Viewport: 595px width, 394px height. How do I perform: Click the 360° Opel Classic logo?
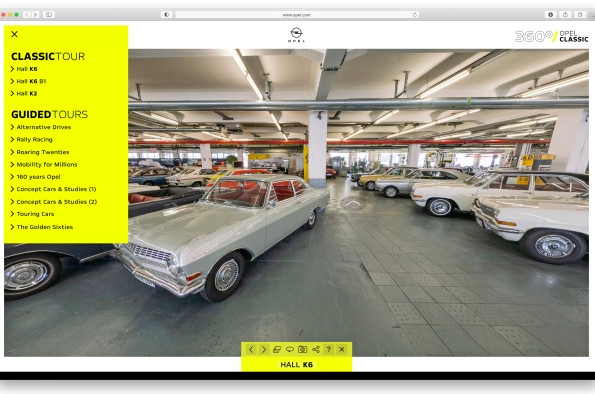(x=551, y=36)
